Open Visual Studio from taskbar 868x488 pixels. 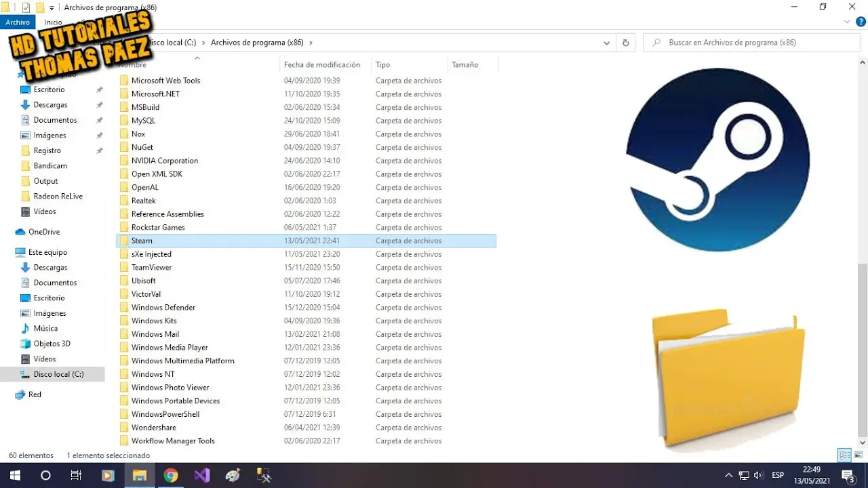tap(201, 475)
